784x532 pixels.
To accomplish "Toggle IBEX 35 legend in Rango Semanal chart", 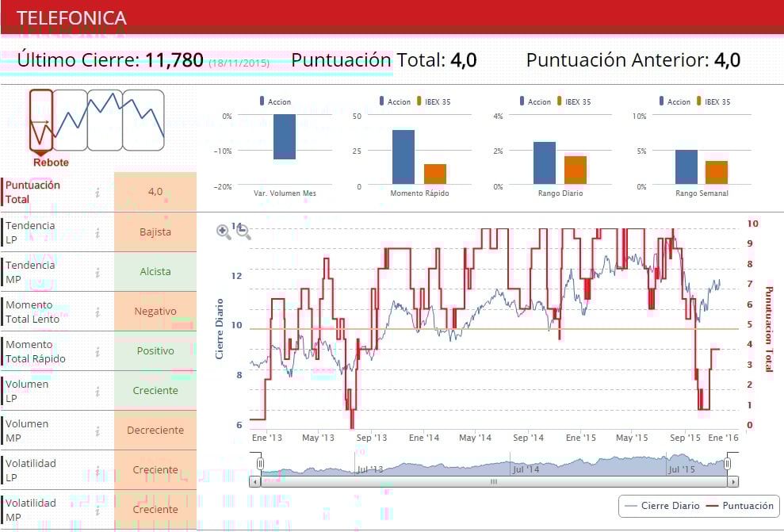I will click(x=713, y=101).
